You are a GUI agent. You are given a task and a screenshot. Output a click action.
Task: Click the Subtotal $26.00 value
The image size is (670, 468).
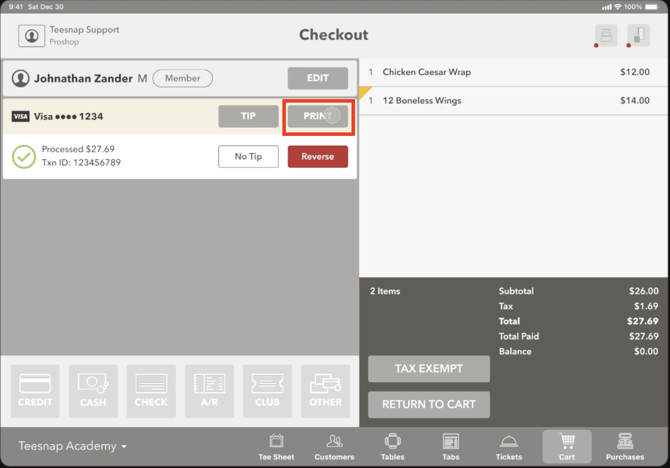644,291
